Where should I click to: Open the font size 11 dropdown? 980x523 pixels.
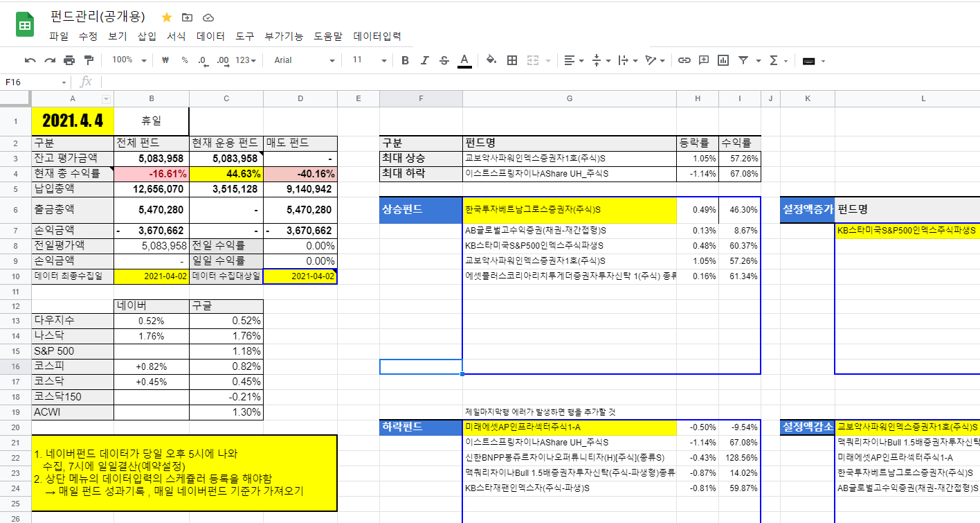click(369, 60)
